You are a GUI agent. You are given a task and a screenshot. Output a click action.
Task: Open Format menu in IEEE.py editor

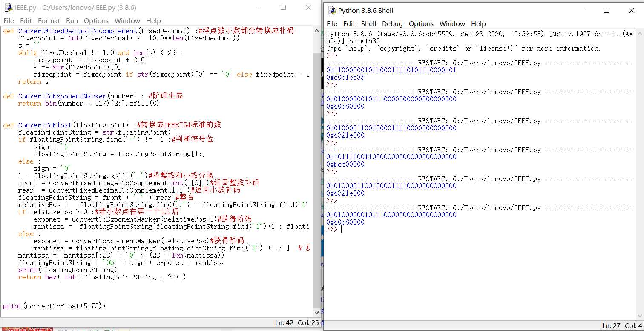pos(49,20)
